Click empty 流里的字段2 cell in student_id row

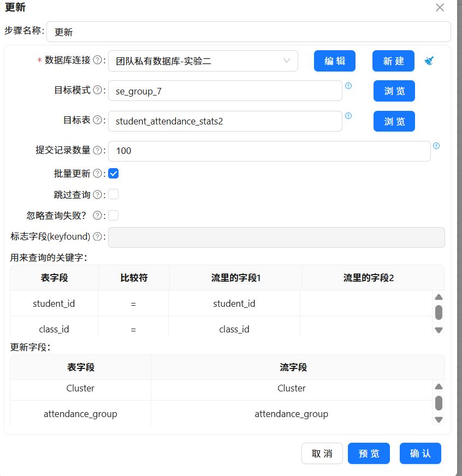tap(366, 304)
